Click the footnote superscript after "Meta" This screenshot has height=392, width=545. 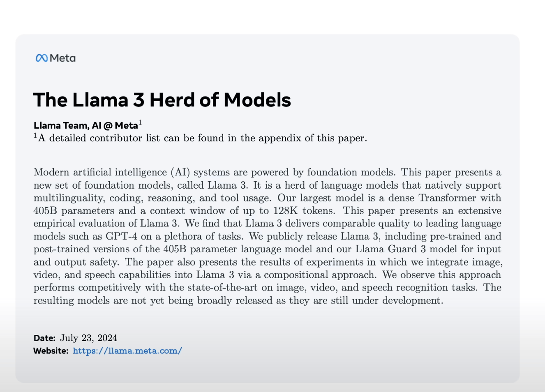pos(140,122)
